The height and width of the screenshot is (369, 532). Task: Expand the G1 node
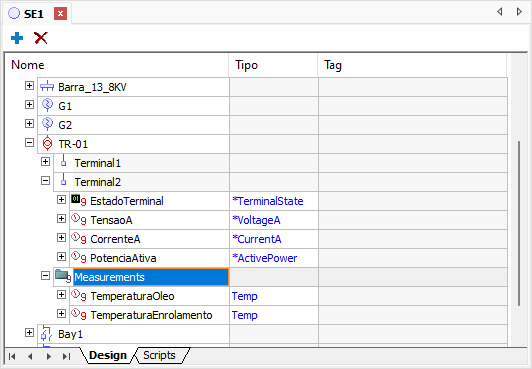(30, 104)
